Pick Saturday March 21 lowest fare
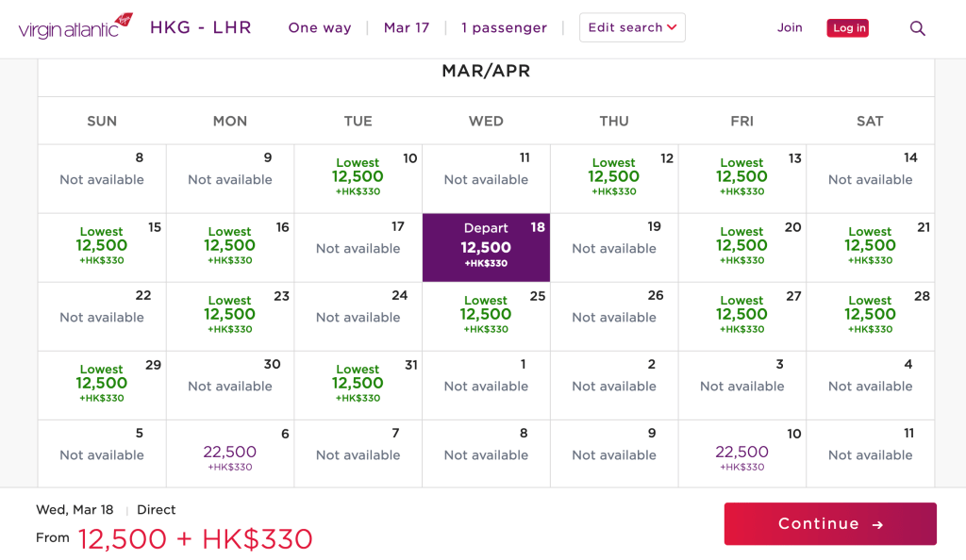 point(870,246)
